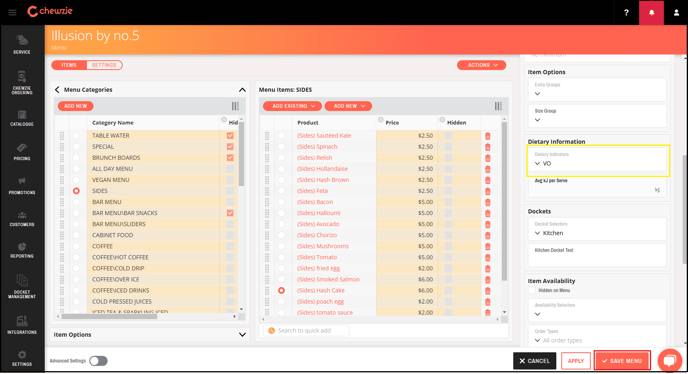Viewport: 688px width, 374px height.
Task: Open Docket Management in sidebar
Action: pyautogui.click(x=22, y=287)
